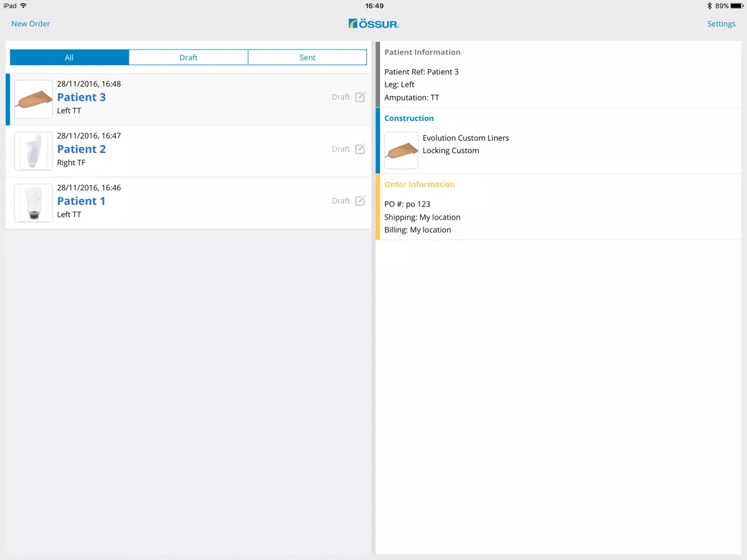Viewport: 747px width, 560px height.
Task: Switch to the All tab
Action: coord(69,57)
